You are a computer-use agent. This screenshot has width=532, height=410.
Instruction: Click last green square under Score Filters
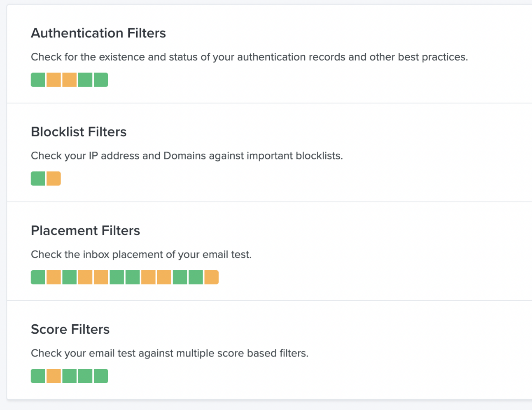click(101, 376)
